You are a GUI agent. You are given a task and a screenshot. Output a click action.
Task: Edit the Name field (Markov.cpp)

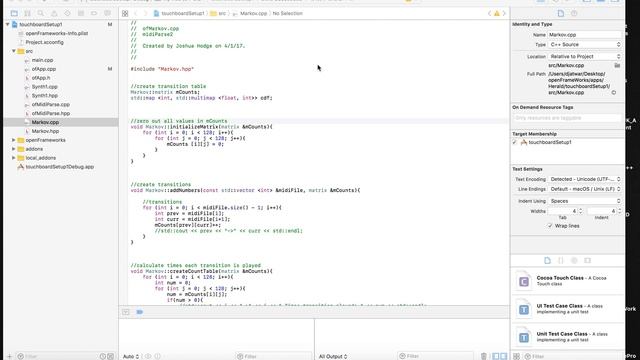coord(584,35)
